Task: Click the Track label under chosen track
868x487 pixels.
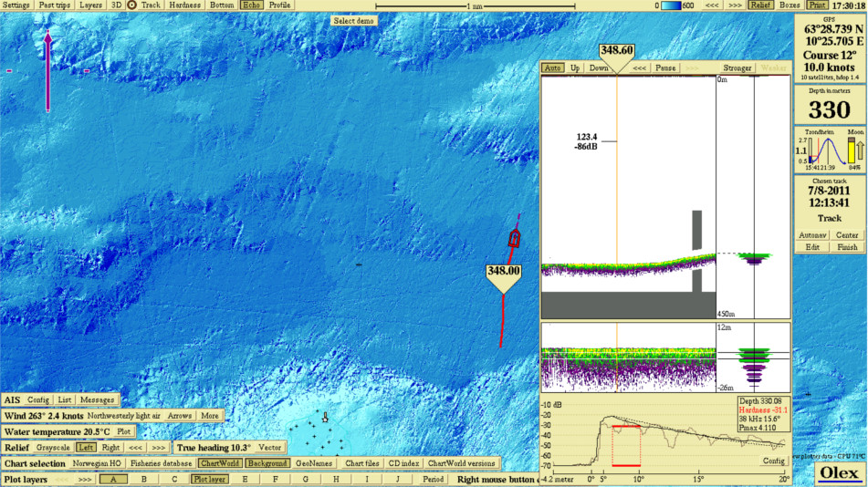Action: 830,219
